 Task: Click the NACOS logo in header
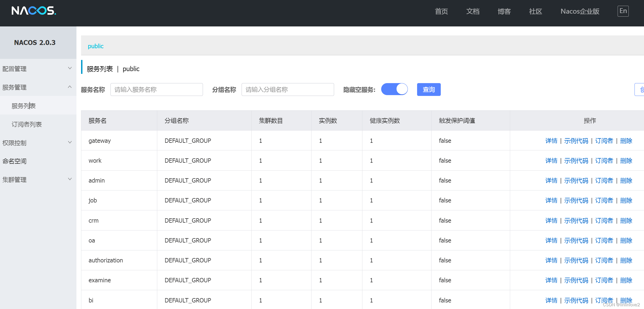[34, 11]
